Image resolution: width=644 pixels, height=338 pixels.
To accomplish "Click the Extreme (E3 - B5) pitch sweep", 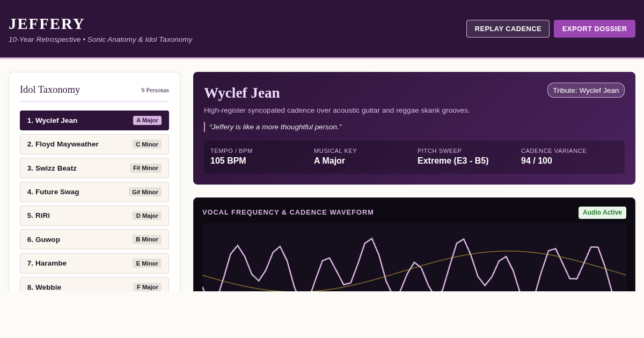I will 453,161.
